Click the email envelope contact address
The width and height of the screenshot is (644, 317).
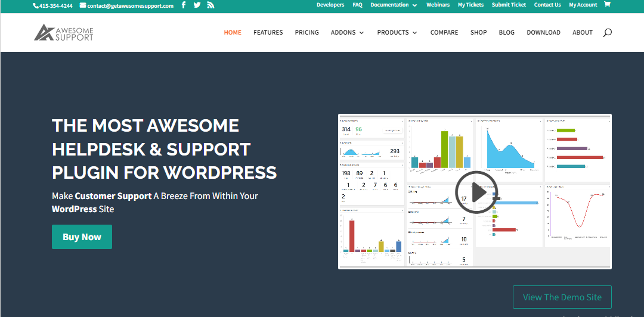click(x=126, y=5)
